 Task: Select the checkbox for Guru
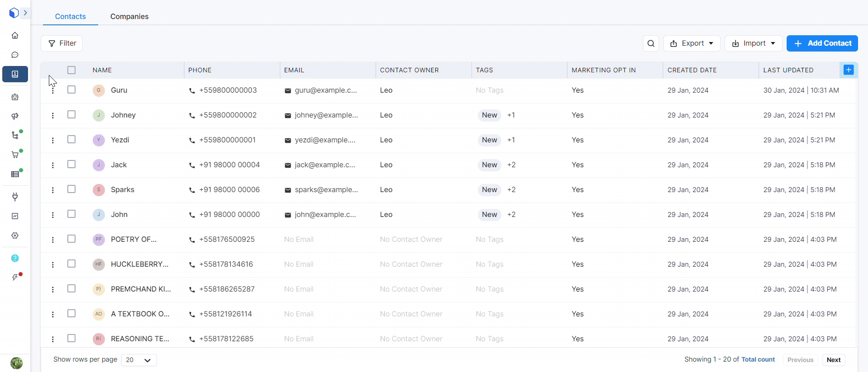point(71,89)
